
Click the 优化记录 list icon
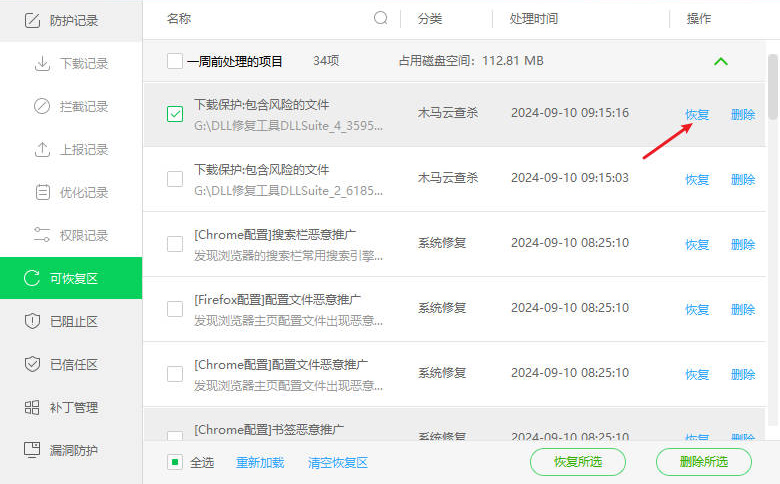[x=42, y=193]
